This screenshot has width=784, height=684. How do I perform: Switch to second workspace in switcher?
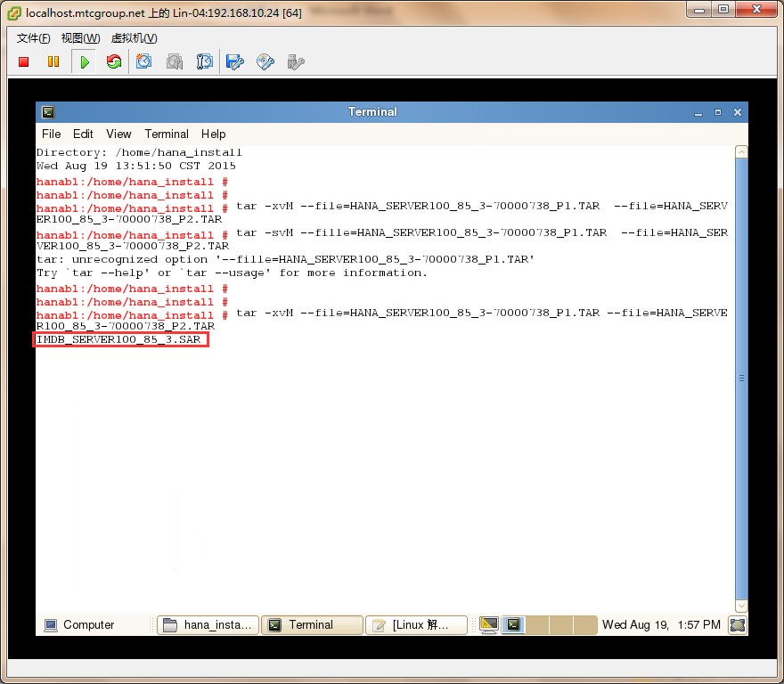pos(537,625)
